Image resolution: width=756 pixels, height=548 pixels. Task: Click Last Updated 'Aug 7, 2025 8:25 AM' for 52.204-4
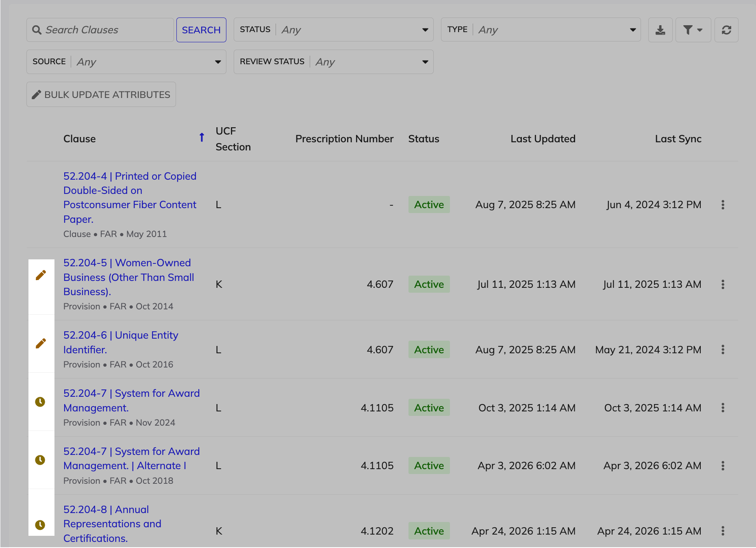tap(525, 204)
